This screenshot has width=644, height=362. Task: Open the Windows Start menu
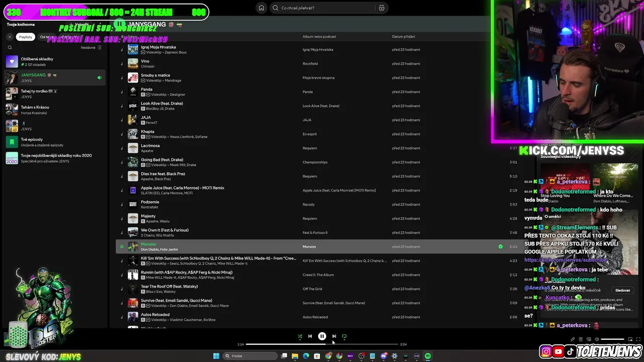pyautogui.click(x=216, y=356)
